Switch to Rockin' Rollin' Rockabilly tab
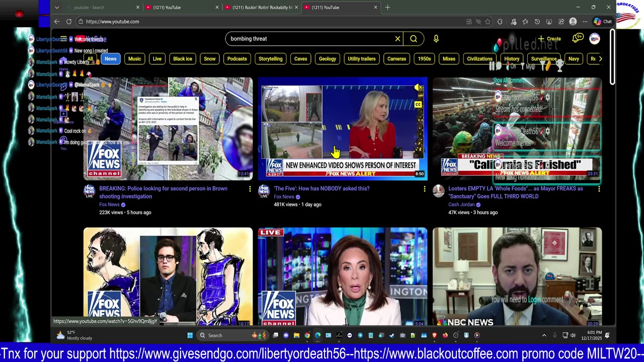The height and width of the screenshot is (362, 644). (x=261, y=8)
